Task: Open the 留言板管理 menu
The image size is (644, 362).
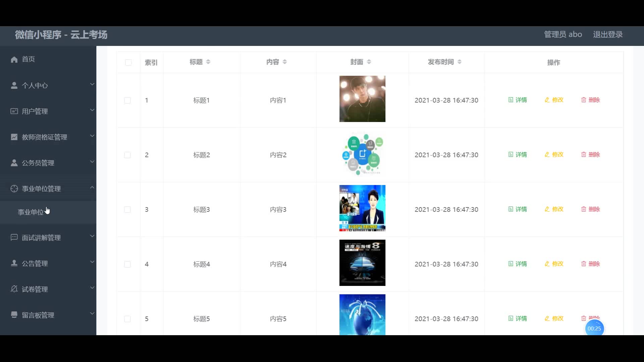Action: [38, 315]
